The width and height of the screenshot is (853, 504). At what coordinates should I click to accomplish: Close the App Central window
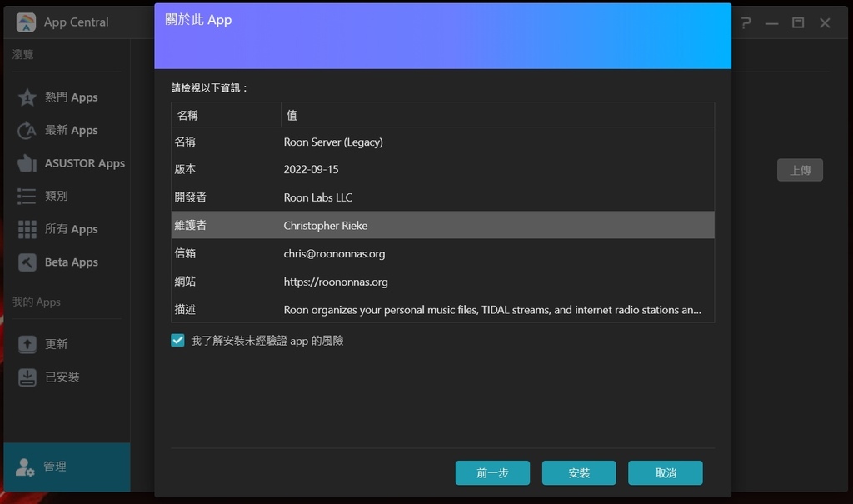[825, 22]
